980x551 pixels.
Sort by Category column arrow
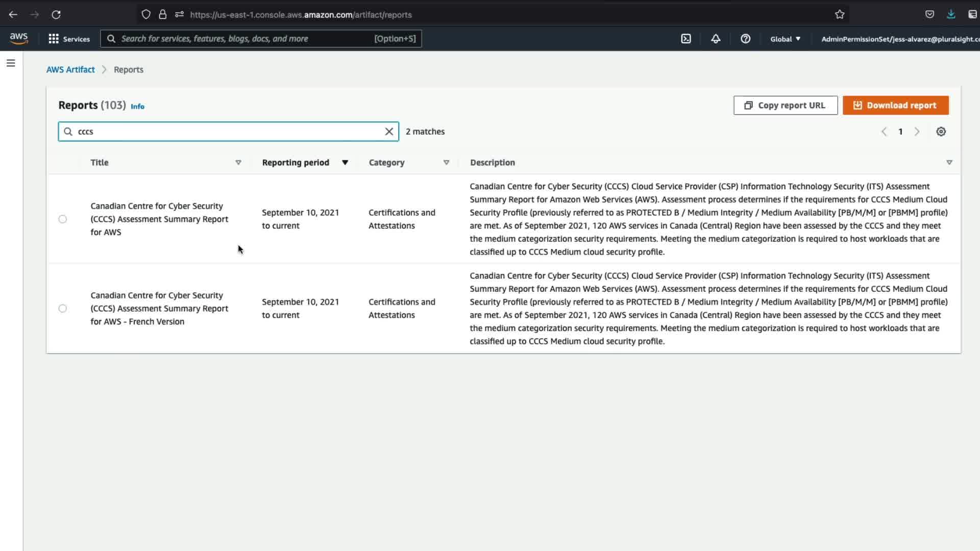(x=446, y=163)
